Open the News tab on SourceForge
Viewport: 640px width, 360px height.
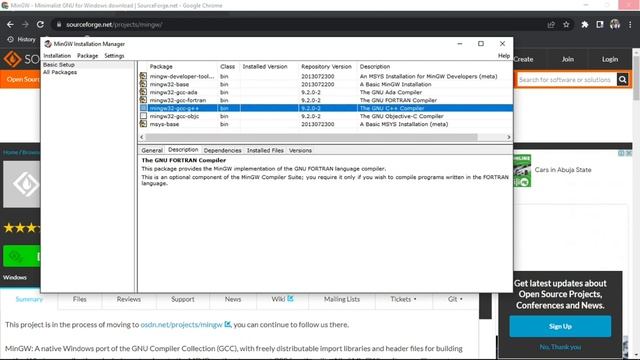click(x=233, y=299)
